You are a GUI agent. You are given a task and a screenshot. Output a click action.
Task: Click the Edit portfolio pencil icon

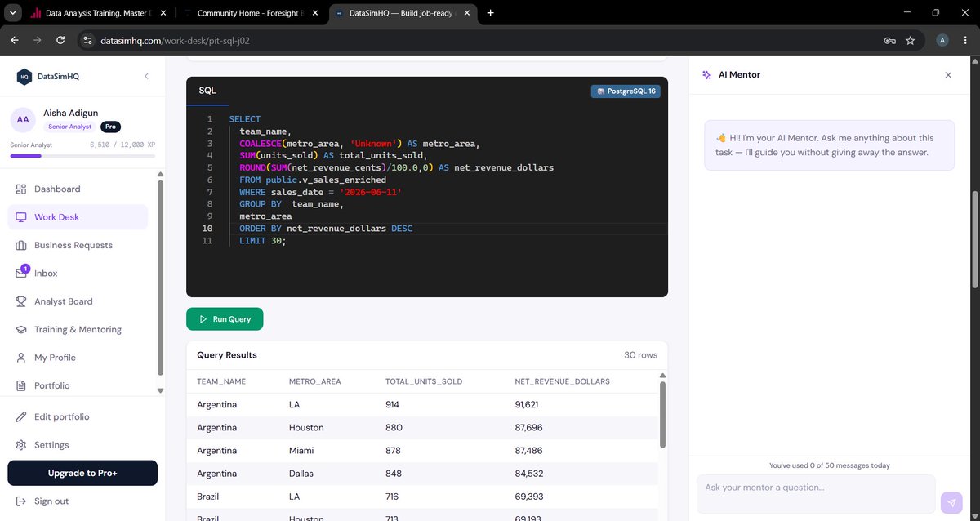point(21,416)
